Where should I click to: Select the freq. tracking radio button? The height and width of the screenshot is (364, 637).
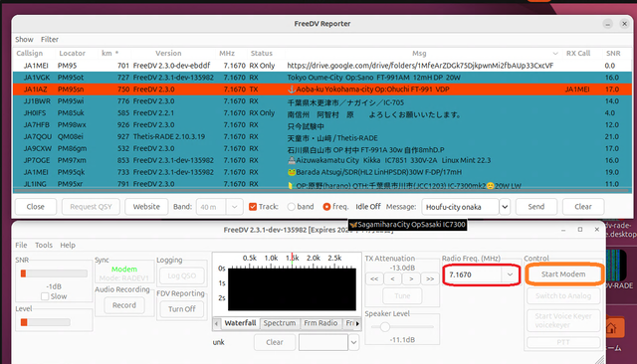coord(326,207)
